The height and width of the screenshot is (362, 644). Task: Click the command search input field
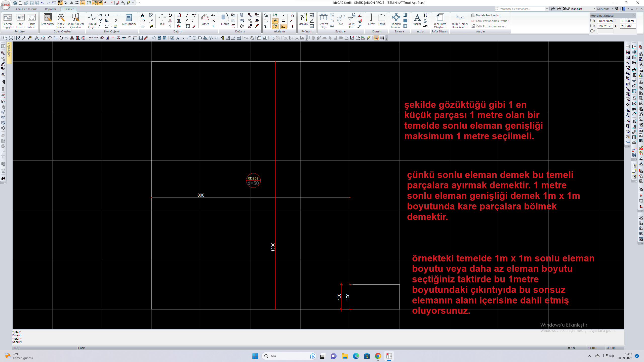point(520,9)
